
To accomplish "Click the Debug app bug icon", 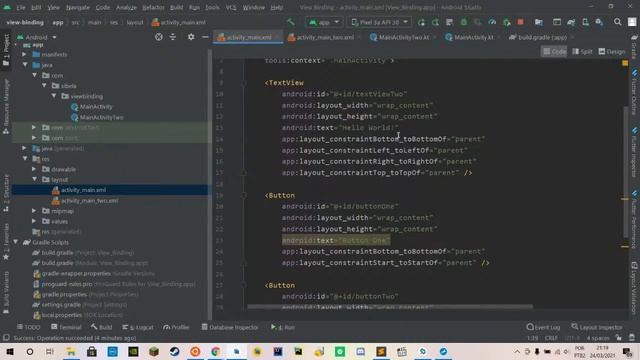I will click(464, 22).
